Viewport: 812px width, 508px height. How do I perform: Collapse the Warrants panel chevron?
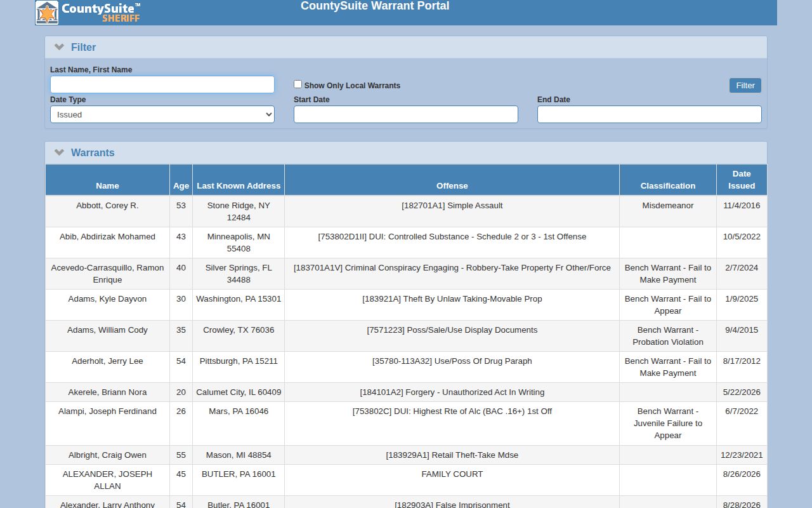[x=60, y=152]
